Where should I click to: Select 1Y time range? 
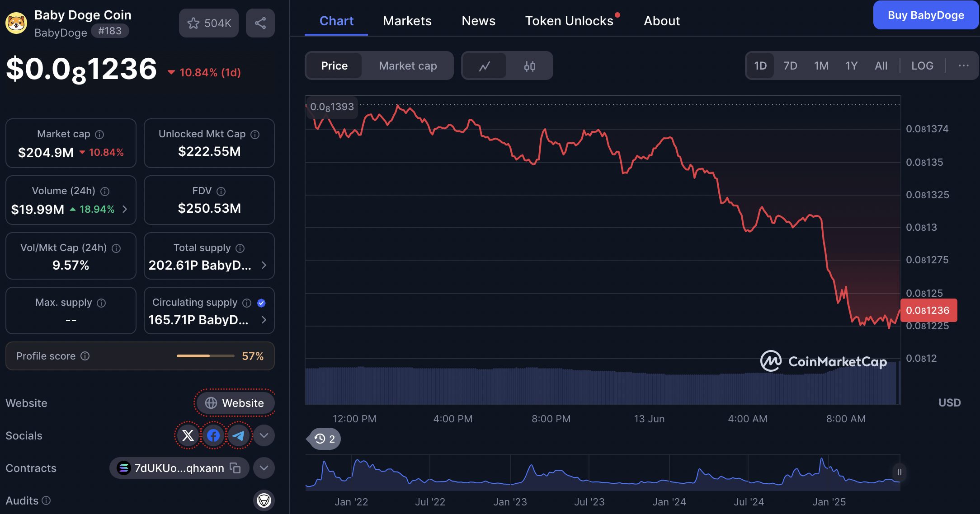coord(852,66)
